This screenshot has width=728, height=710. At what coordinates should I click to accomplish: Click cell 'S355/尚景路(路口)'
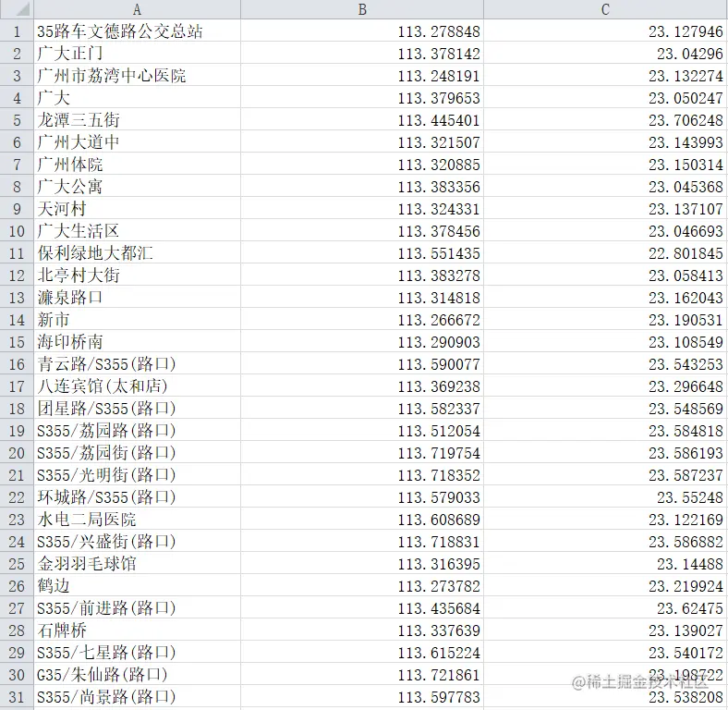click(x=137, y=697)
